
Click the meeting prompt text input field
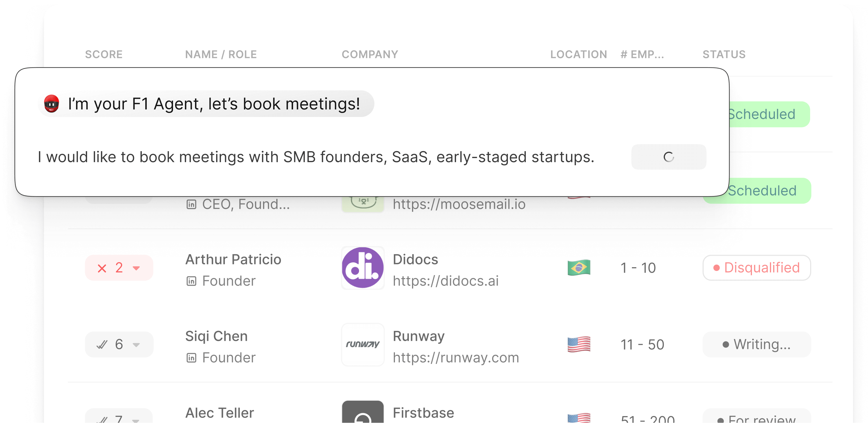(x=315, y=157)
